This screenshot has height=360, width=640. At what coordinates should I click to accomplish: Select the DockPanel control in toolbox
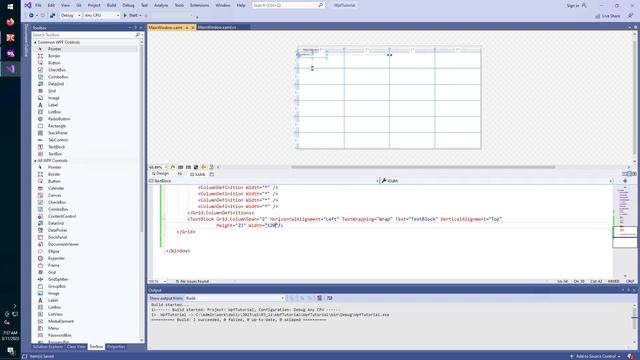58,237
